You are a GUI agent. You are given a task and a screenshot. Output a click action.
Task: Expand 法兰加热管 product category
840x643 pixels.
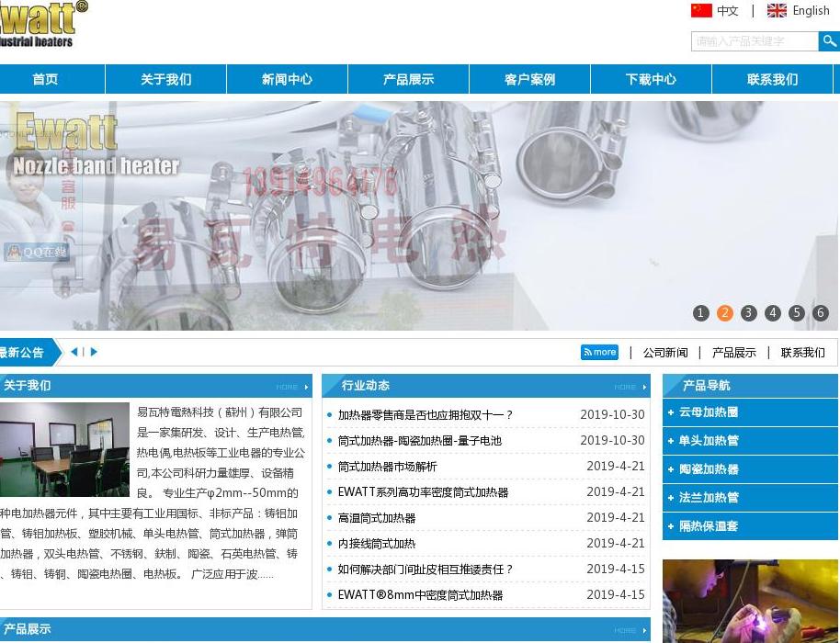click(x=750, y=498)
